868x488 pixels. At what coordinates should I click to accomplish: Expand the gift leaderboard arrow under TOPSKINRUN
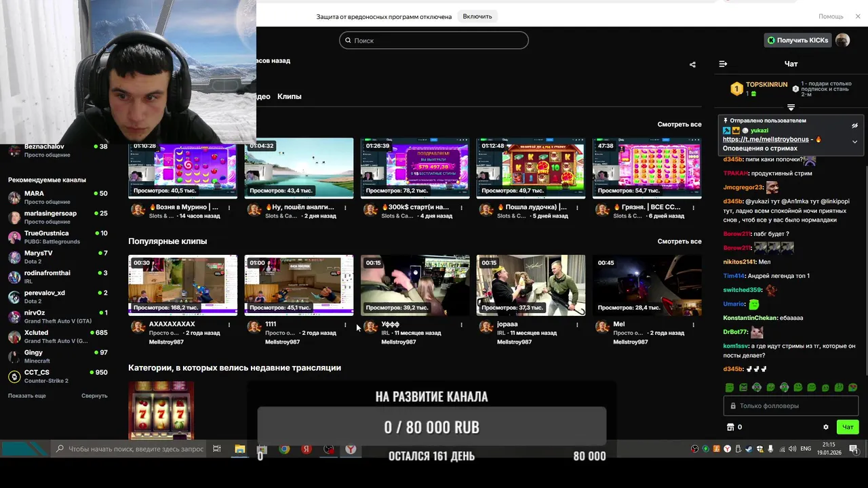(x=791, y=107)
